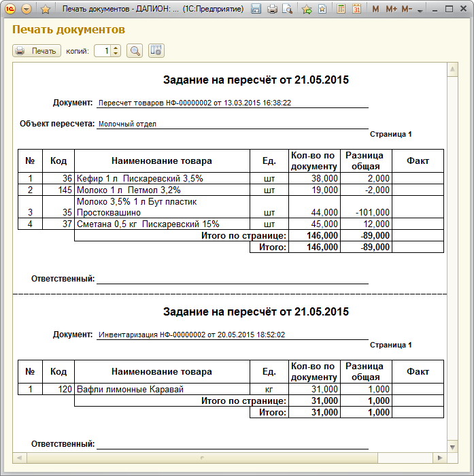Select cell 'Сметана 0,5 кг Пискаревский 15%'
The image size is (474, 476).
coord(162,224)
